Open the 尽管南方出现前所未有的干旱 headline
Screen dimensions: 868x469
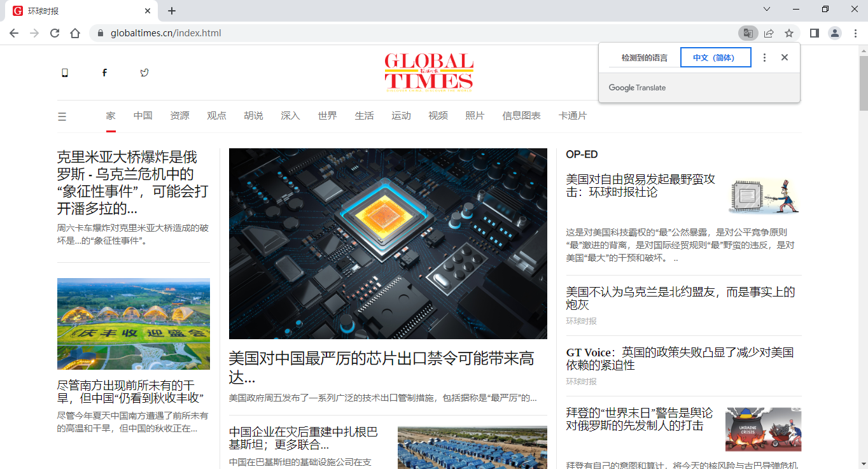click(x=130, y=392)
